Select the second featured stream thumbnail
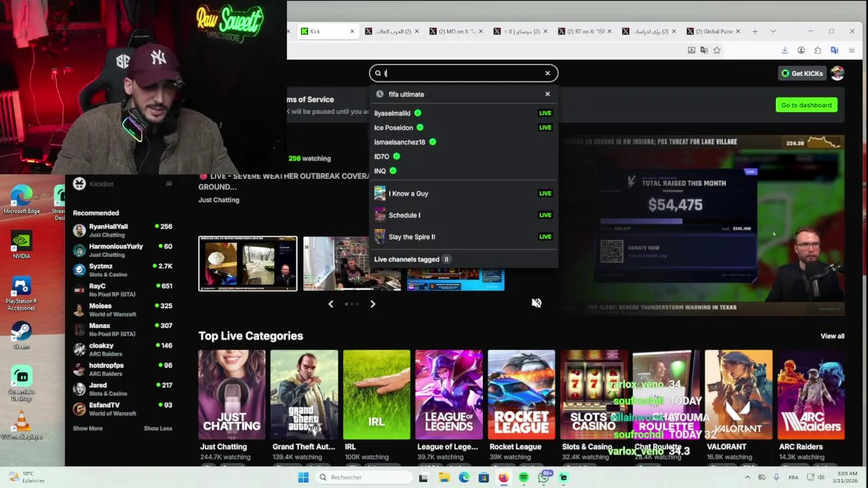Viewport: 868px width, 488px height. point(352,264)
